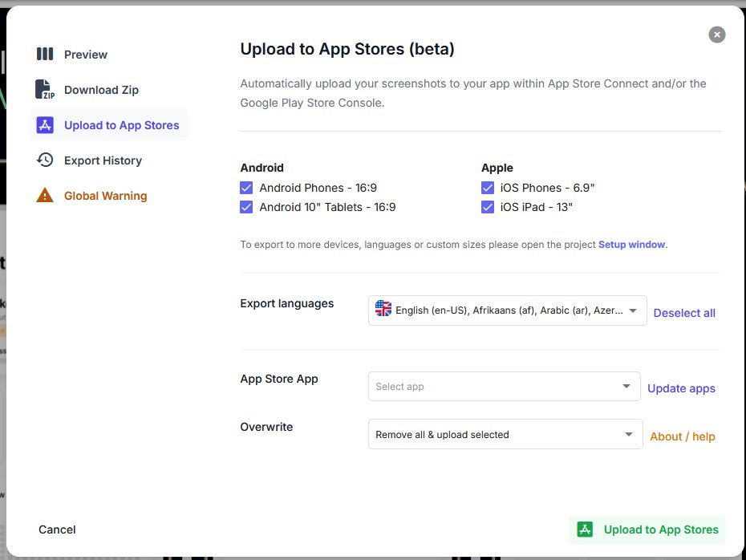
Task: Click the Export History clock icon
Action: tap(45, 160)
